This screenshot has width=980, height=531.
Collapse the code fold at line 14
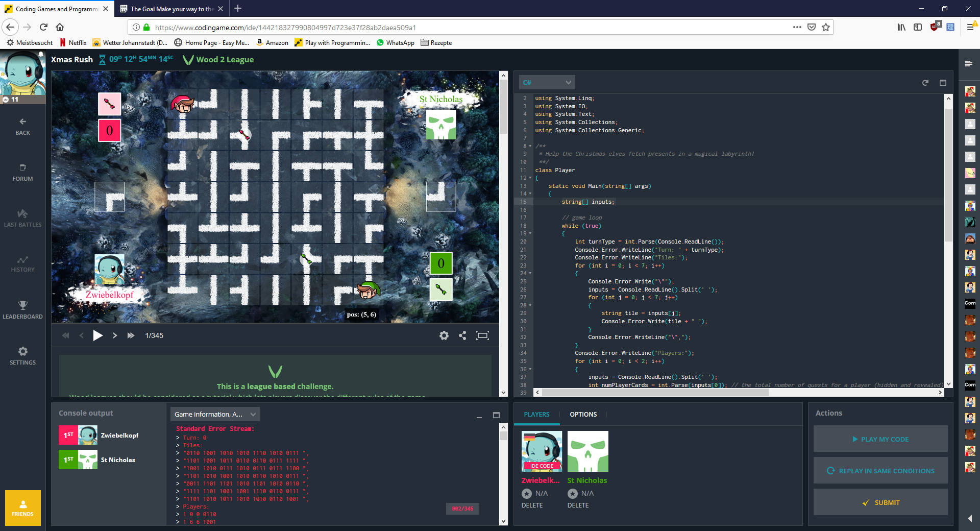click(530, 194)
